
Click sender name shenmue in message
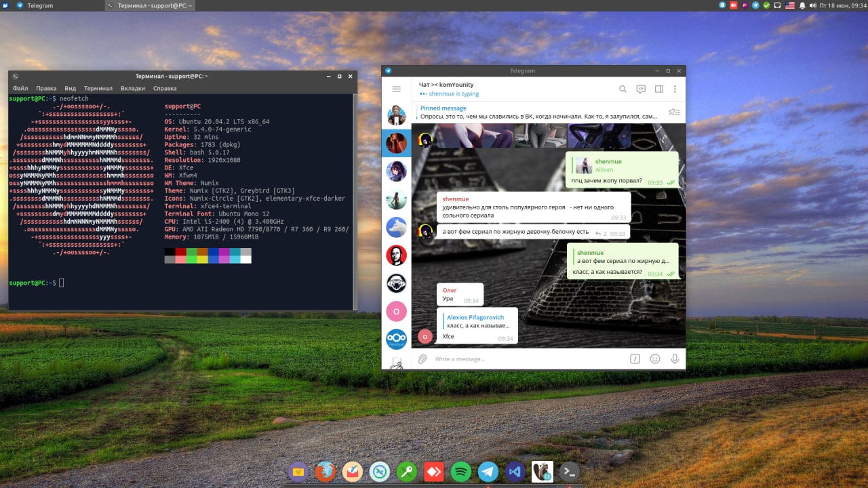click(456, 199)
